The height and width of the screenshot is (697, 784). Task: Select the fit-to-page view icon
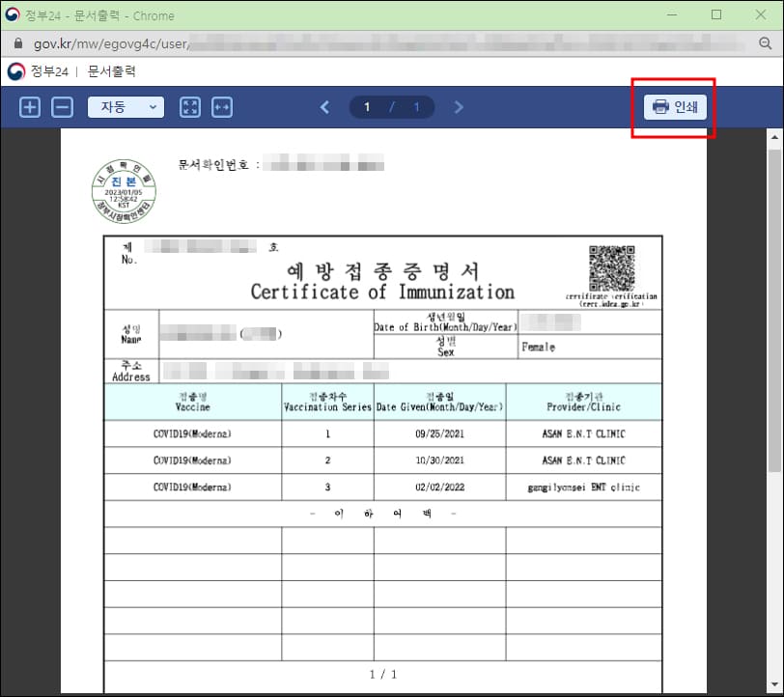point(189,106)
